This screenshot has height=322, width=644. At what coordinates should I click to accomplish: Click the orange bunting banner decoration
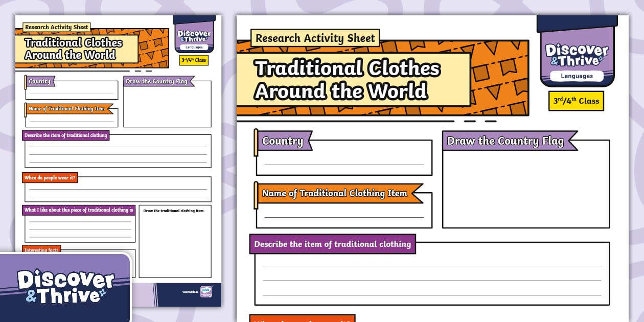498,77
